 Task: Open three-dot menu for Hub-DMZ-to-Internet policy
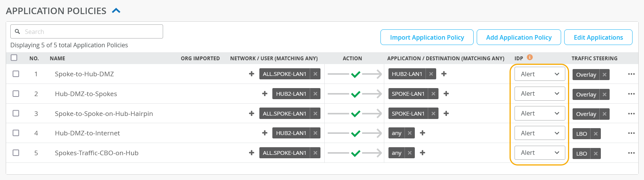point(631,133)
